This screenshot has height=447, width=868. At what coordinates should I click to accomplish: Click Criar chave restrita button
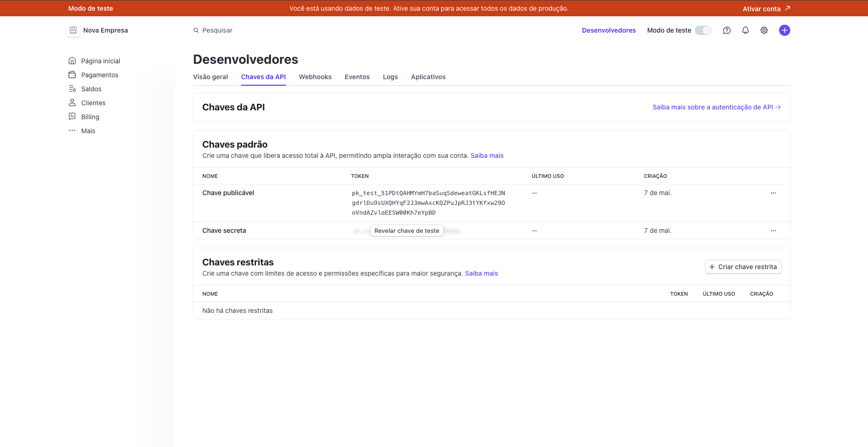coord(743,267)
